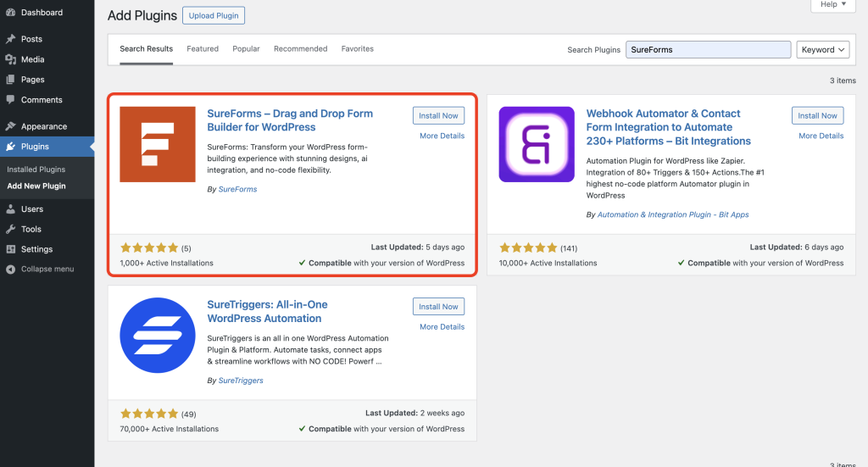Select the Plugins menu item

(47, 147)
